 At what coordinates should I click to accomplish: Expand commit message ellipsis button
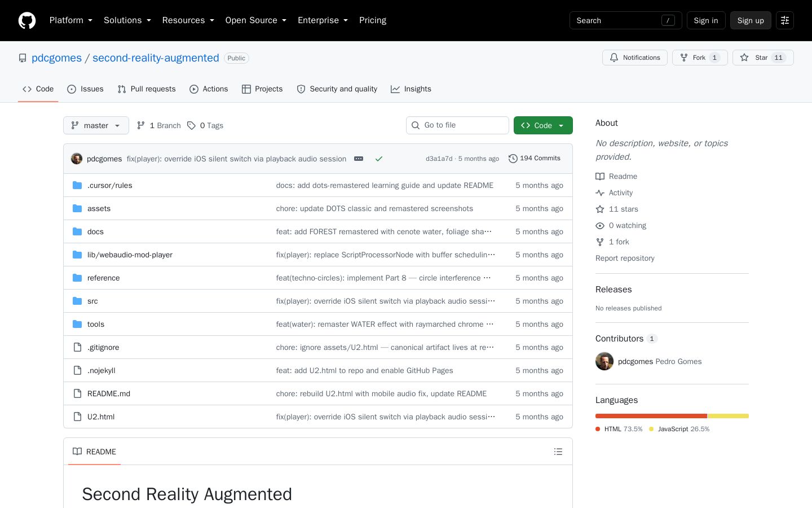click(359, 159)
